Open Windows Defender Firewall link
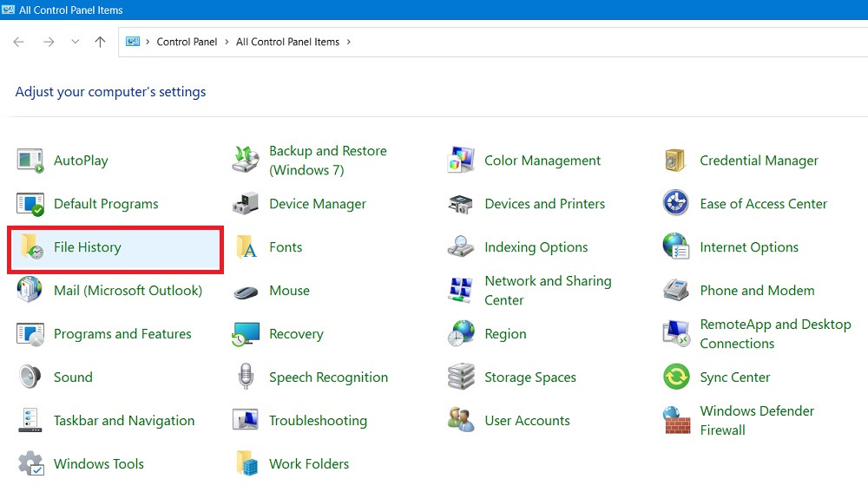Screen dimensions: 868x492 pyautogui.click(x=757, y=421)
